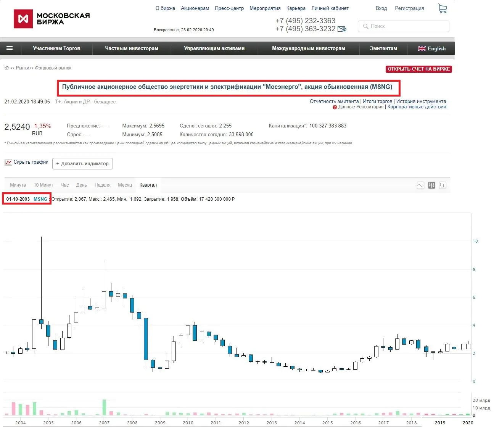Click the timestamp 21.02.2020 18:49:05
Viewport: 494px width, 448px height.
(x=27, y=102)
